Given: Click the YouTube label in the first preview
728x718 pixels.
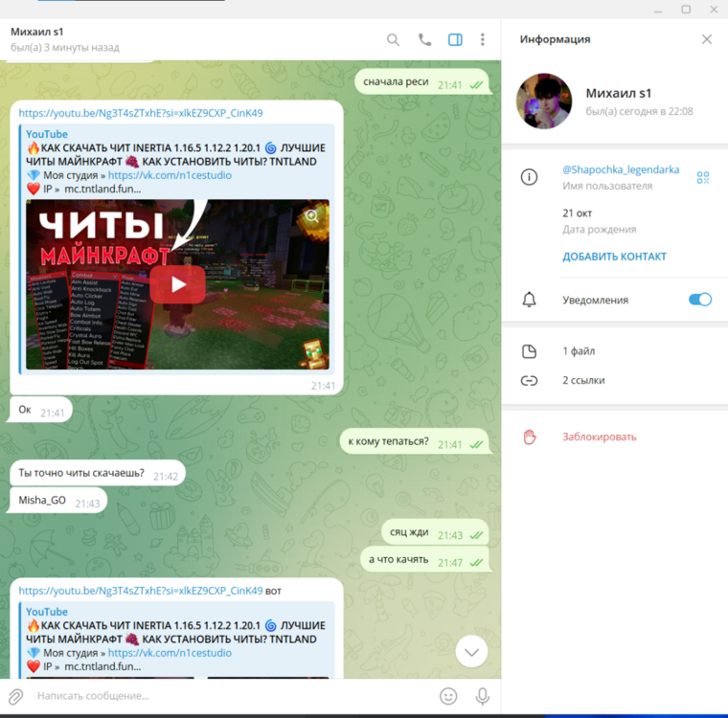Looking at the screenshot, I should point(47,134).
